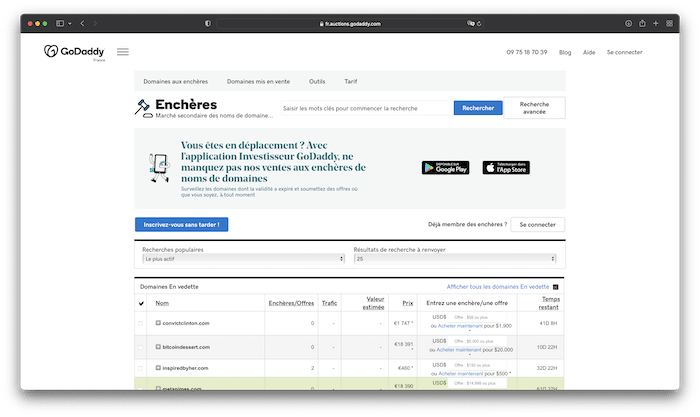Image resolution: width=700 pixels, height=417 pixels.
Task: Click the blue Rechercher button
Action: [477, 108]
